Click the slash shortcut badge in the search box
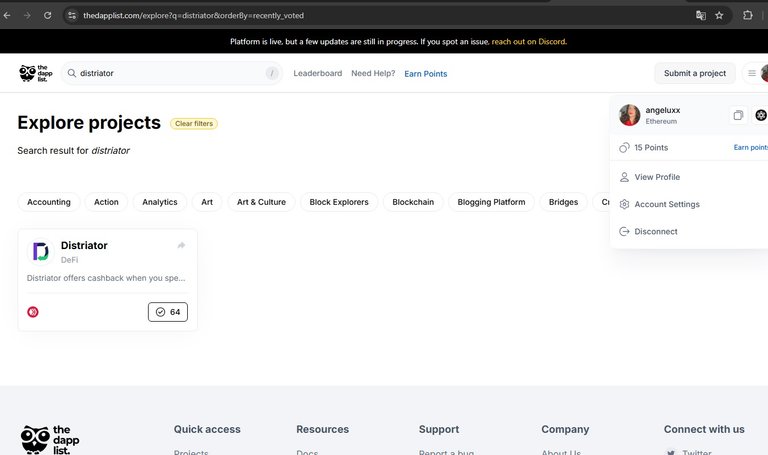 (272, 73)
